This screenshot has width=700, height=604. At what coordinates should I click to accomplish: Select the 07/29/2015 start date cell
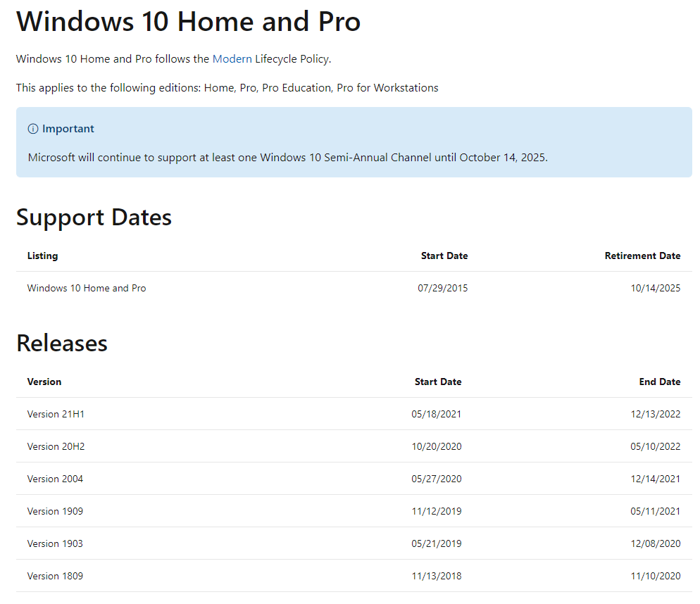442,289
